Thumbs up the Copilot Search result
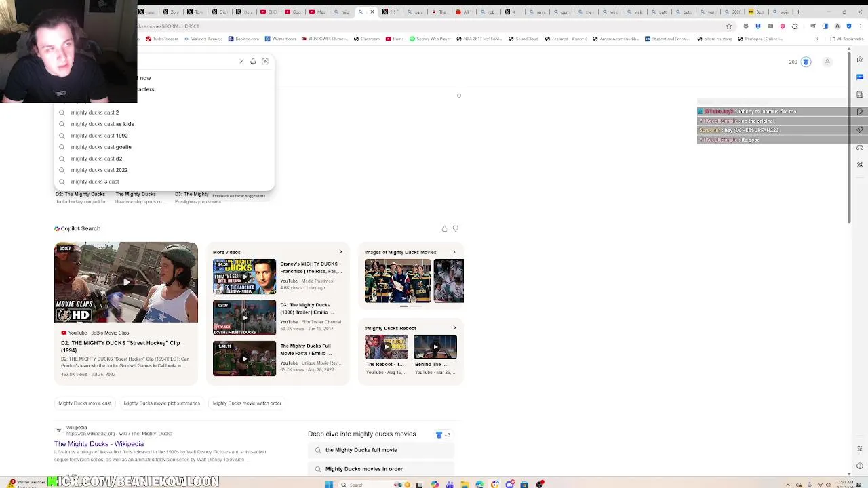The width and height of the screenshot is (868, 488). (444, 229)
